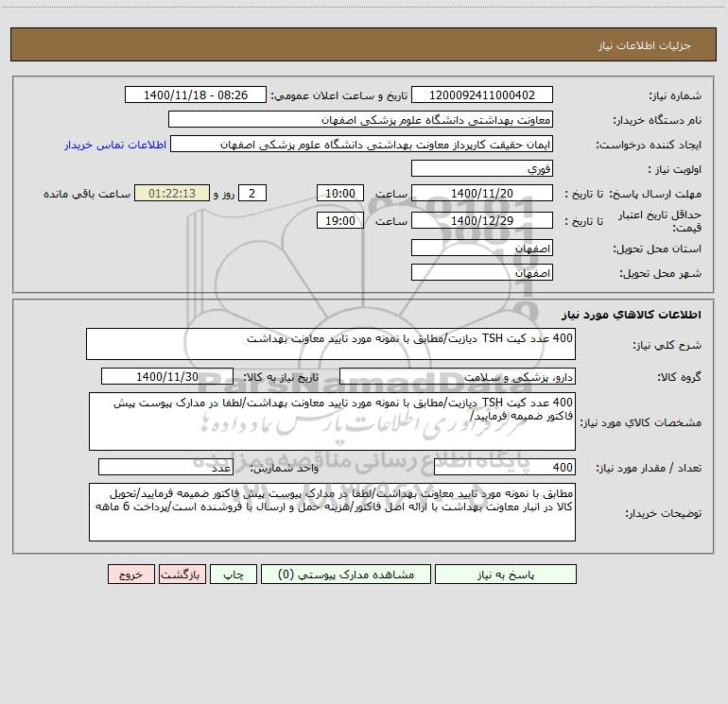Click the label اولویت نیاز
Image resolution: width=728 pixels, height=704 pixels.
[675, 169]
